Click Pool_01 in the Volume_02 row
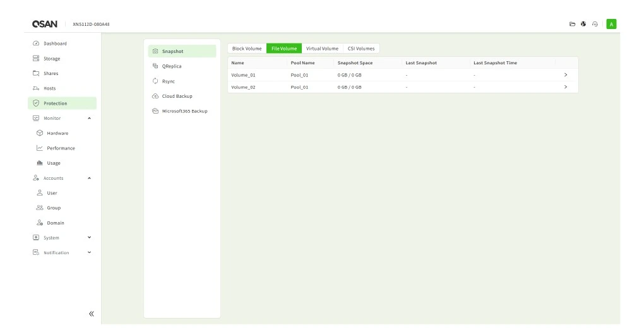This screenshot has width=644, height=328. click(x=299, y=87)
